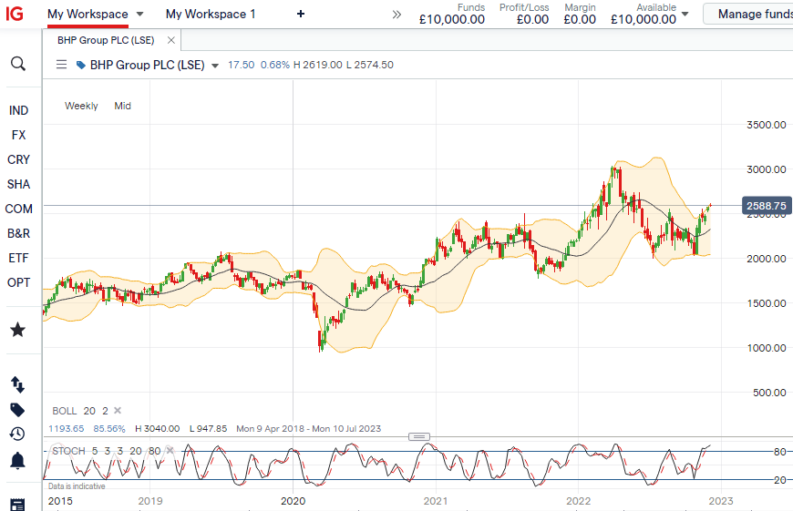Open B&R category
793x511 pixels.
(18, 233)
